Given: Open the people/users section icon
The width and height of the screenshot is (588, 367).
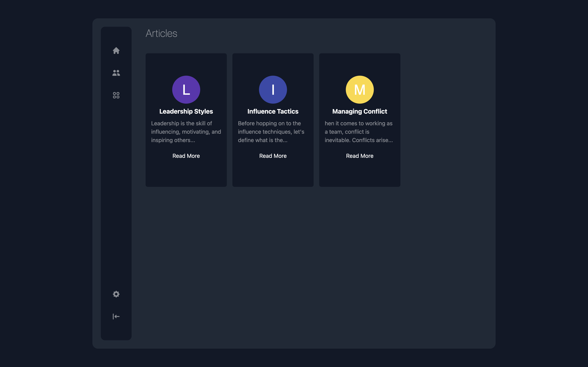Looking at the screenshot, I should coord(116,73).
